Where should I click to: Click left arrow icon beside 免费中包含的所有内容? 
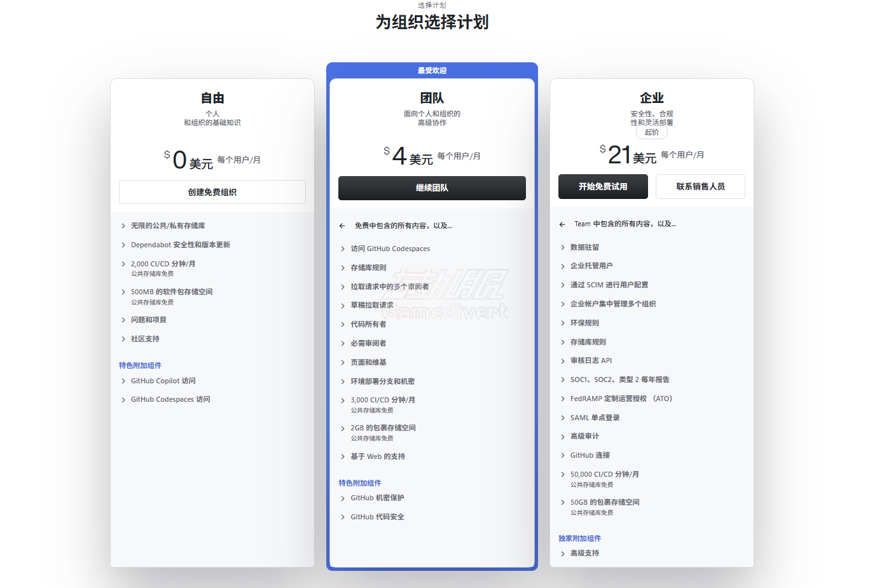342,226
